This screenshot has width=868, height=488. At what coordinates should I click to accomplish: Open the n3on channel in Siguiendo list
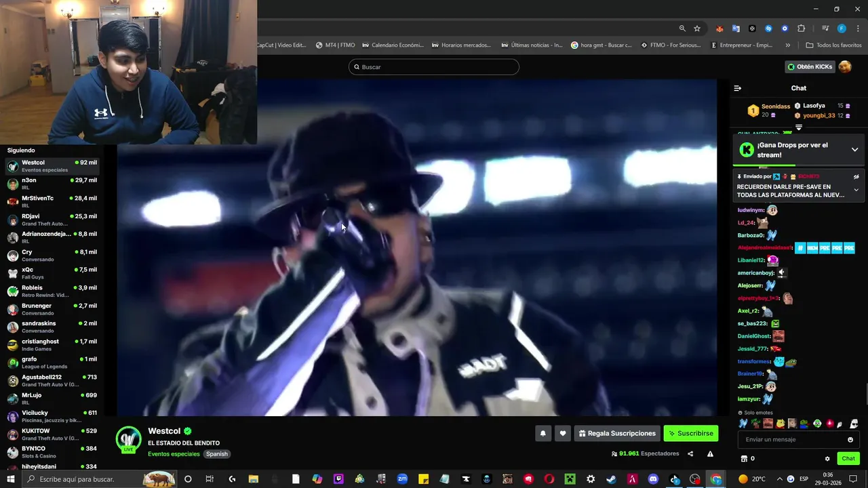point(52,184)
